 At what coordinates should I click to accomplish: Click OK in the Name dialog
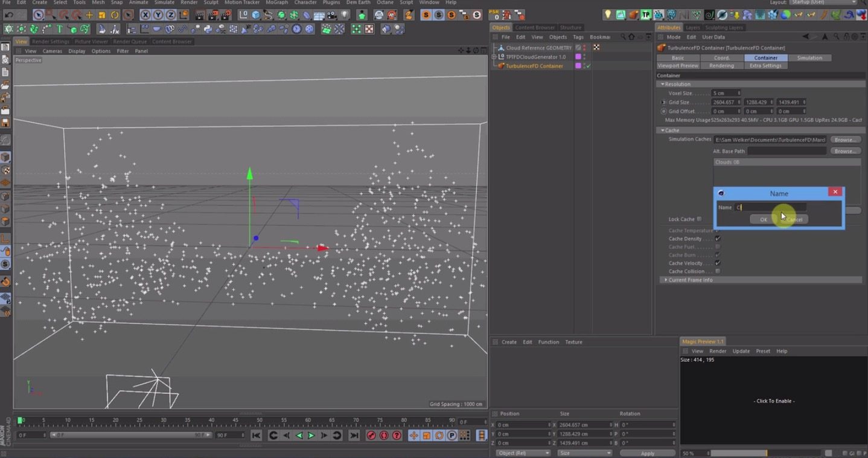[x=763, y=219]
